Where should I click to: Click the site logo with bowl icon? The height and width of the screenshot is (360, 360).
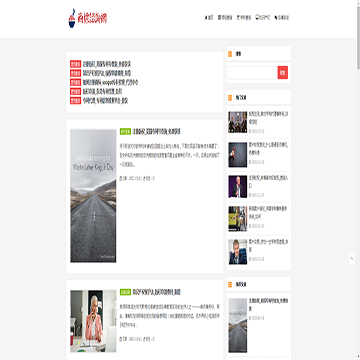click(87, 18)
